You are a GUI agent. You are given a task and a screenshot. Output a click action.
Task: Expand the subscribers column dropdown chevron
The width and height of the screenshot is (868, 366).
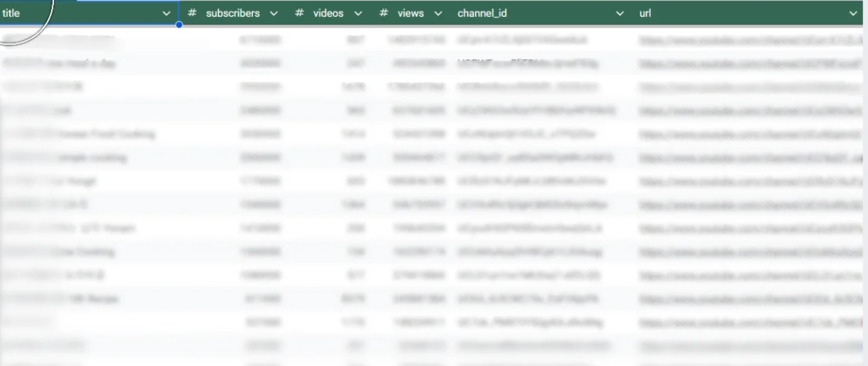(x=274, y=13)
